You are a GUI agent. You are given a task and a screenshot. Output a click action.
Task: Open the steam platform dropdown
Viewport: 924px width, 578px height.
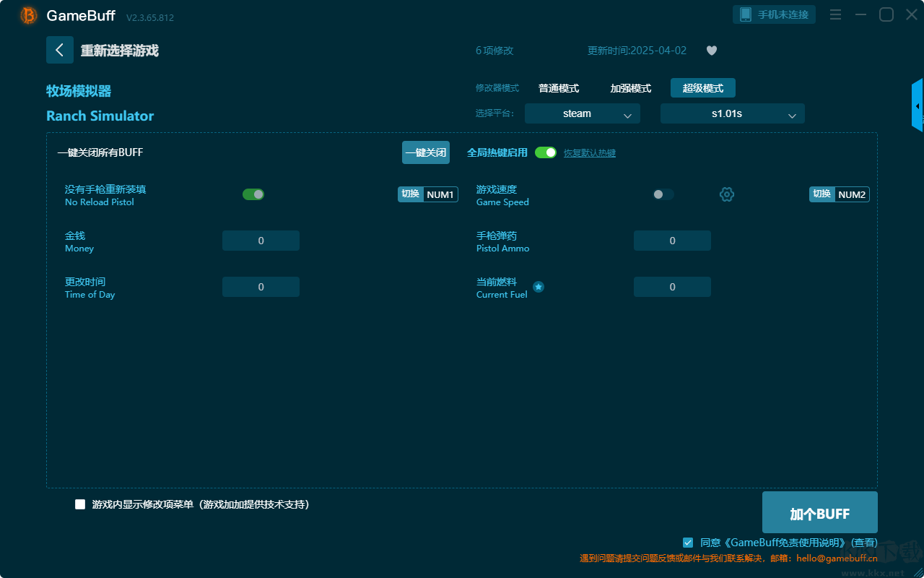pos(583,113)
